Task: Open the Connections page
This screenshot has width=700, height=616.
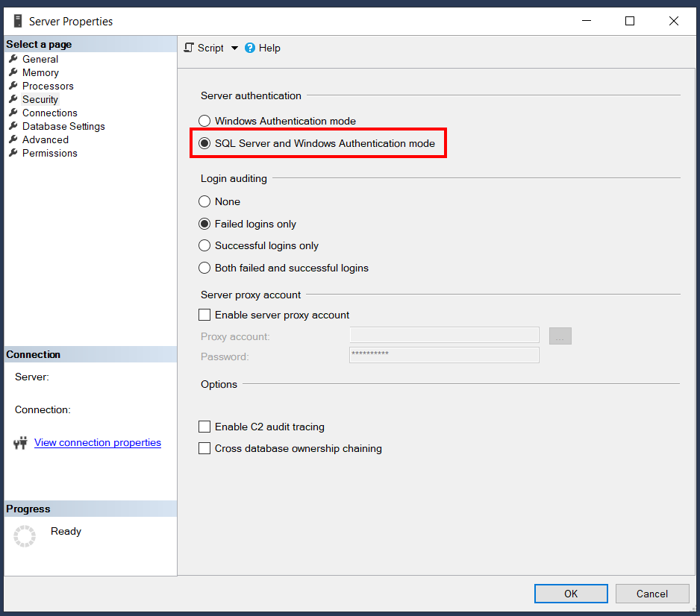Action: (49, 113)
